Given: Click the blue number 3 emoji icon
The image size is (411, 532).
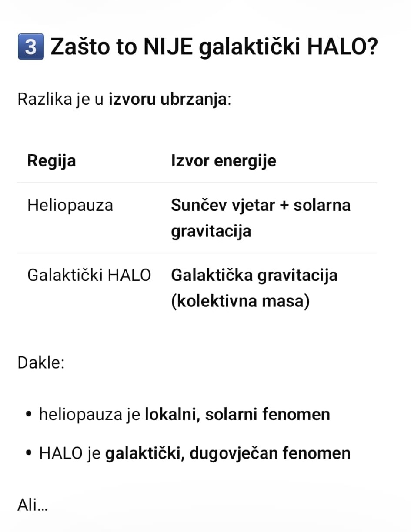Looking at the screenshot, I should 30,47.
